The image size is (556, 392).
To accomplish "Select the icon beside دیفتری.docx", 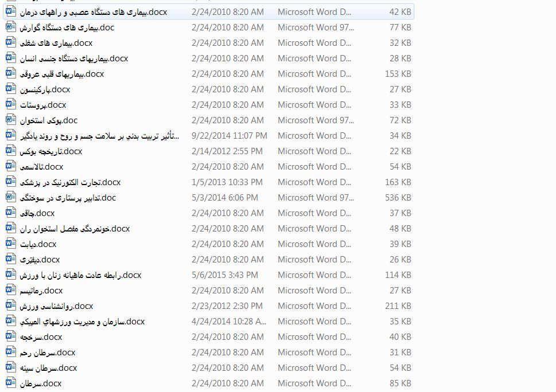I will (10, 259).
